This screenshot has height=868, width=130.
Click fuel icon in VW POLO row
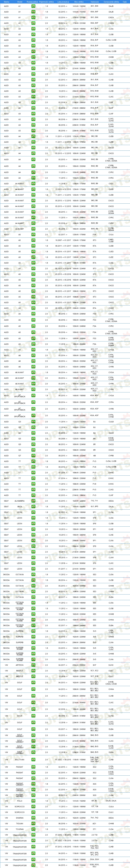33,801
